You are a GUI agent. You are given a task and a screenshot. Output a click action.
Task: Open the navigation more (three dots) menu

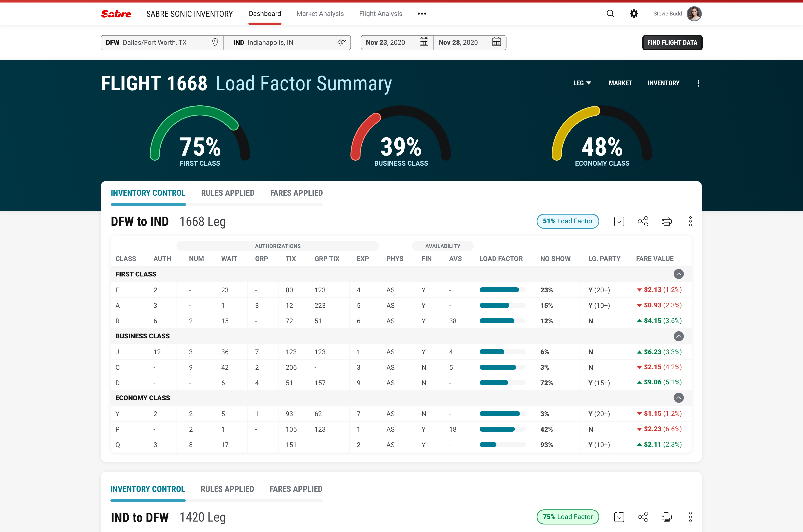click(x=422, y=14)
